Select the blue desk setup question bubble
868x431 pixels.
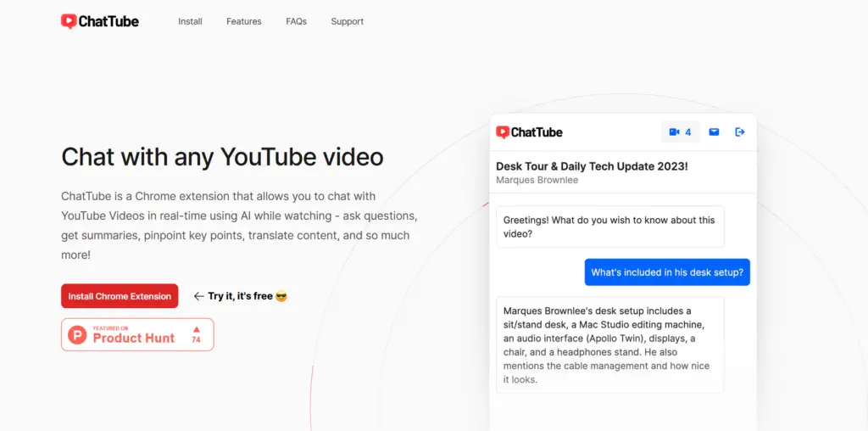point(667,272)
